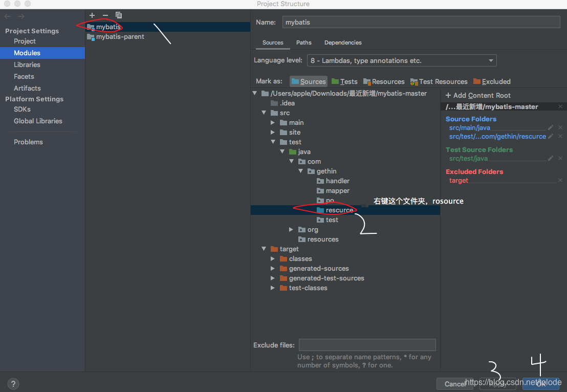Click the Cancel button
The height and width of the screenshot is (392, 567).
pyautogui.click(x=454, y=384)
